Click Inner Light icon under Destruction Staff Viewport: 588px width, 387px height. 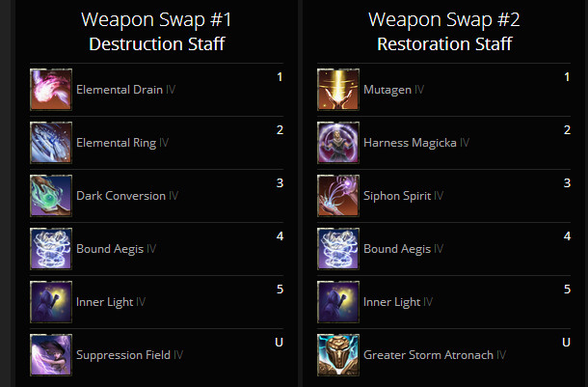(x=51, y=302)
